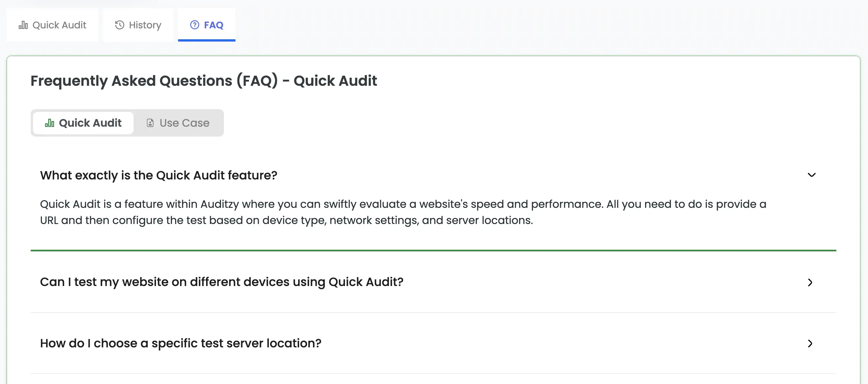Viewport: 868px width, 384px height.
Task: Open the Quick Audit top tab
Action: coord(52,25)
